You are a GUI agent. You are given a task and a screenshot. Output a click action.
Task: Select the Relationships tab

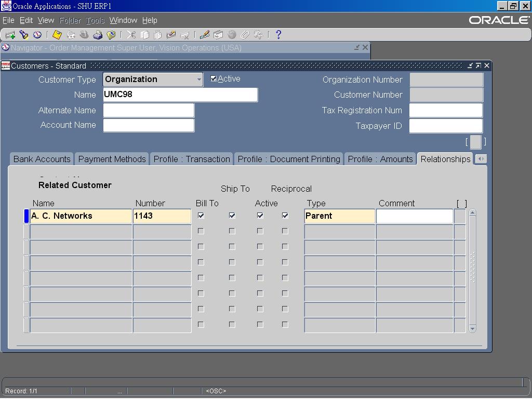pyautogui.click(x=445, y=159)
